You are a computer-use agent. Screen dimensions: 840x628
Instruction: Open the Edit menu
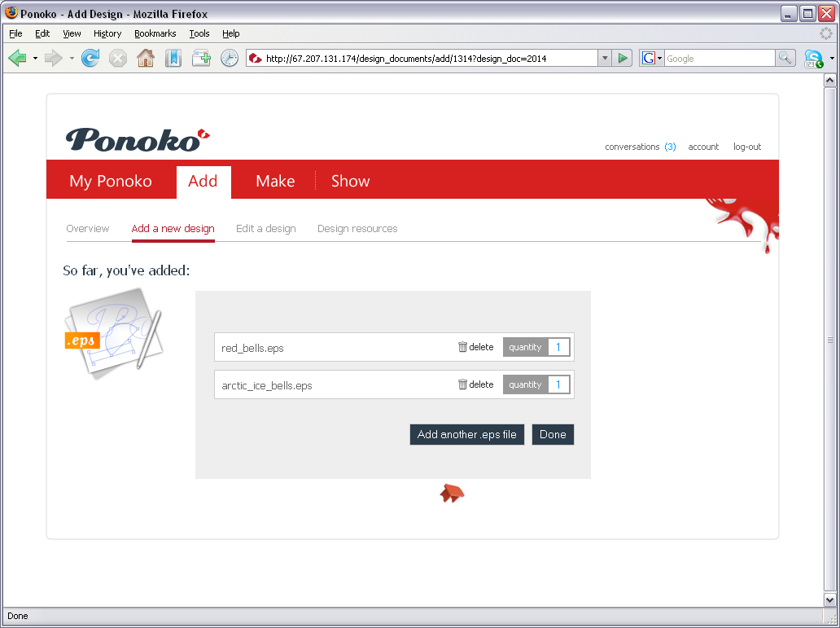(x=42, y=33)
